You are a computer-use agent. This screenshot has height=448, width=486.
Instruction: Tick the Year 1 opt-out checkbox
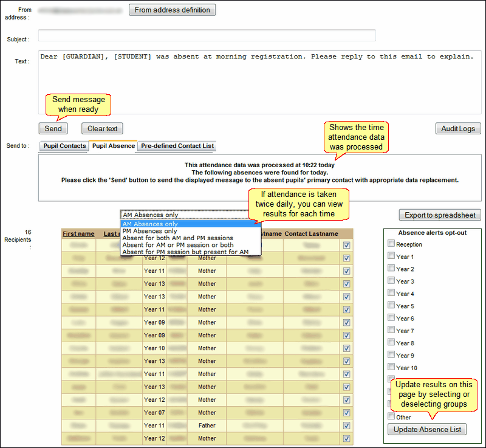pos(391,256)
